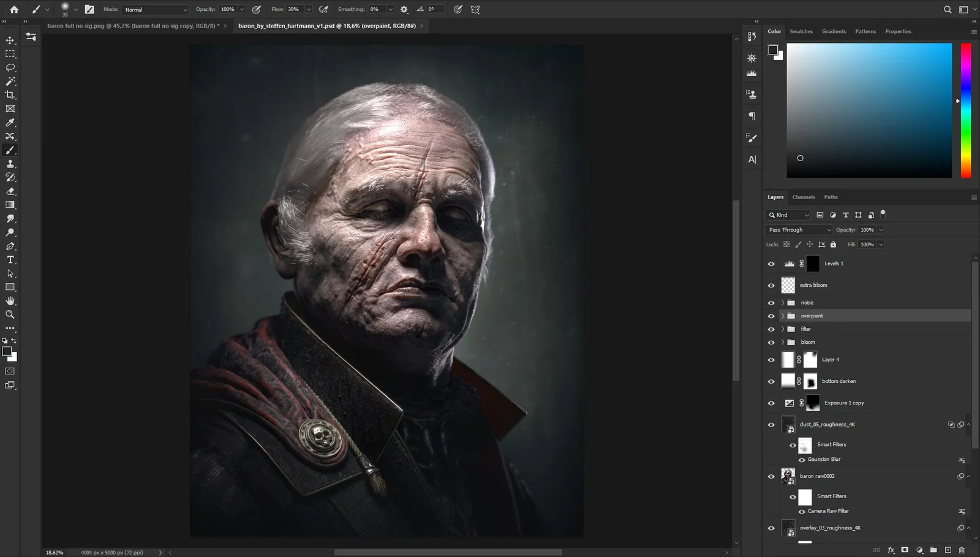This screenshot has width=980, height=557.
Task: Hide the Gaussian Blur smart filter
Action: tap(802, 459)
